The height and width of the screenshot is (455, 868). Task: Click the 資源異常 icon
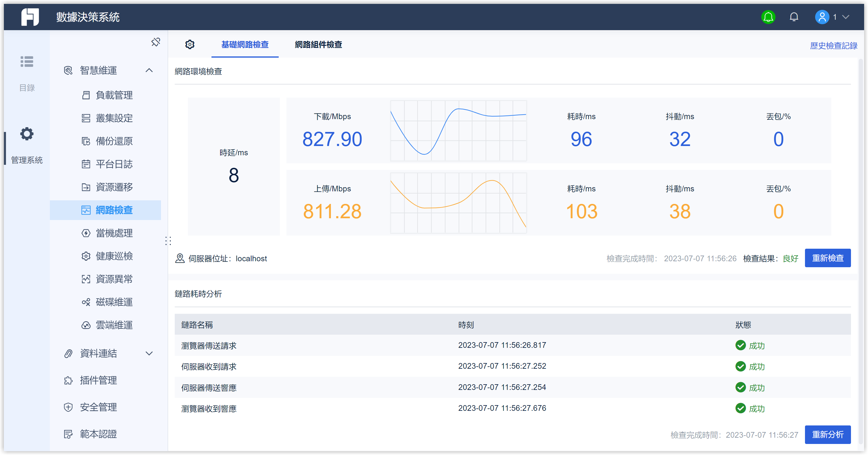coord(86,279)
